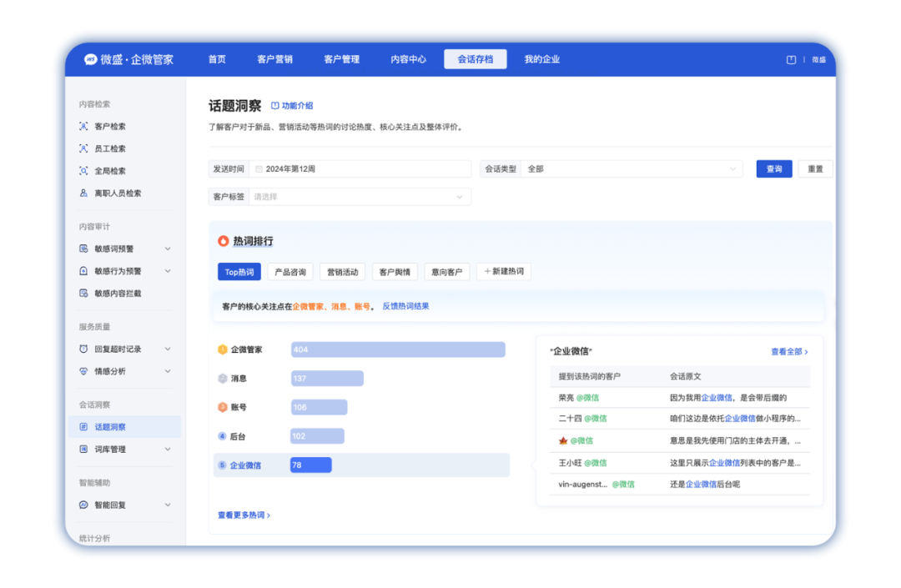Click the 企业微信 bar showing 78
Screen dimensions: 901x588
(x=311, y=465)
